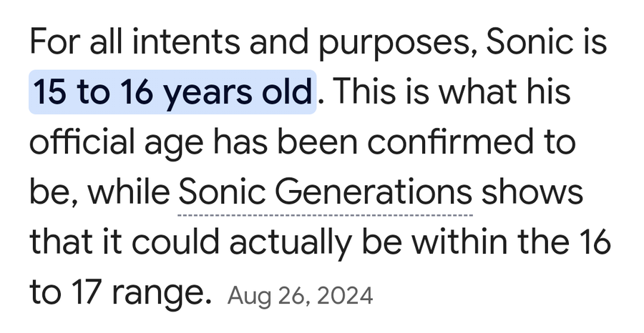Open the Sonic Generations underlined link
Screen dimensions: 644x333
pos(325,192)
